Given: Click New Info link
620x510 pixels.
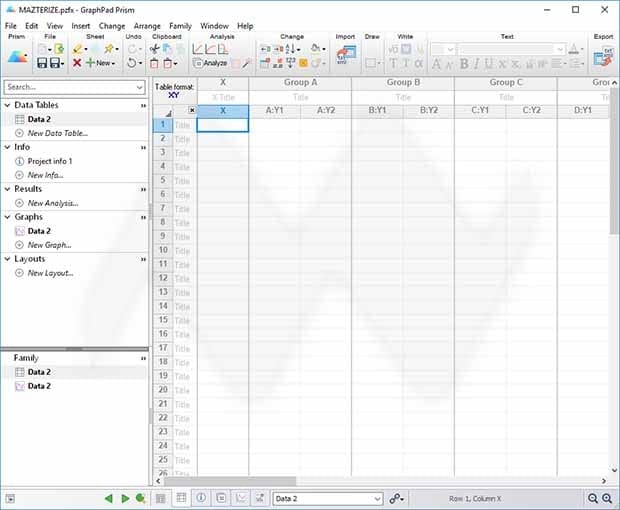Looking at the screenshot, I should [x=45, y=175].
